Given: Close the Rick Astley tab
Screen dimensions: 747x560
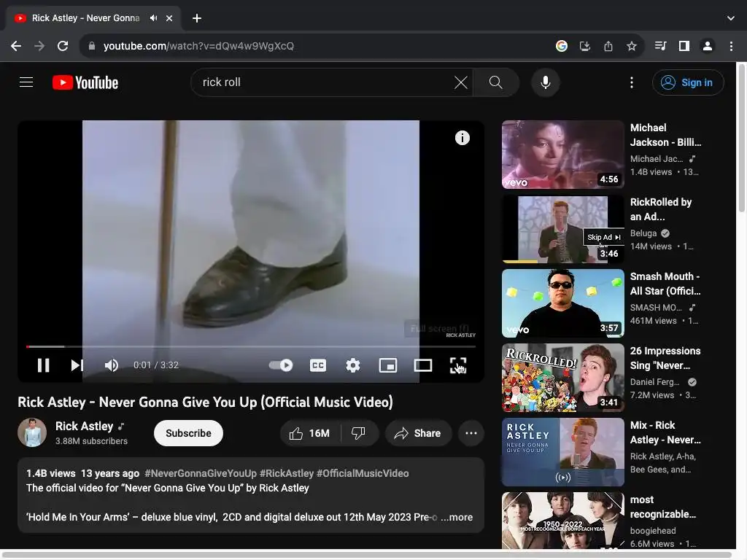Looking at the screenshot, I should point(169,18).
